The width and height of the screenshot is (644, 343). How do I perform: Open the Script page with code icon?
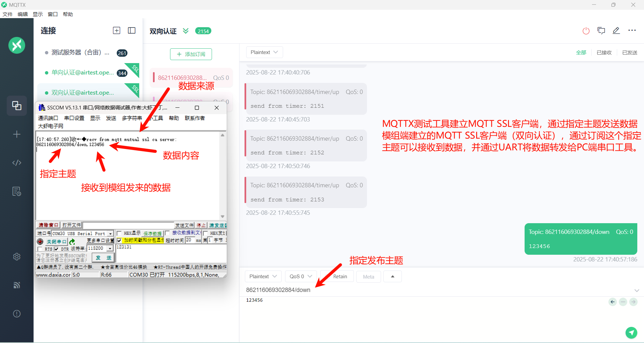pos(17,163)
